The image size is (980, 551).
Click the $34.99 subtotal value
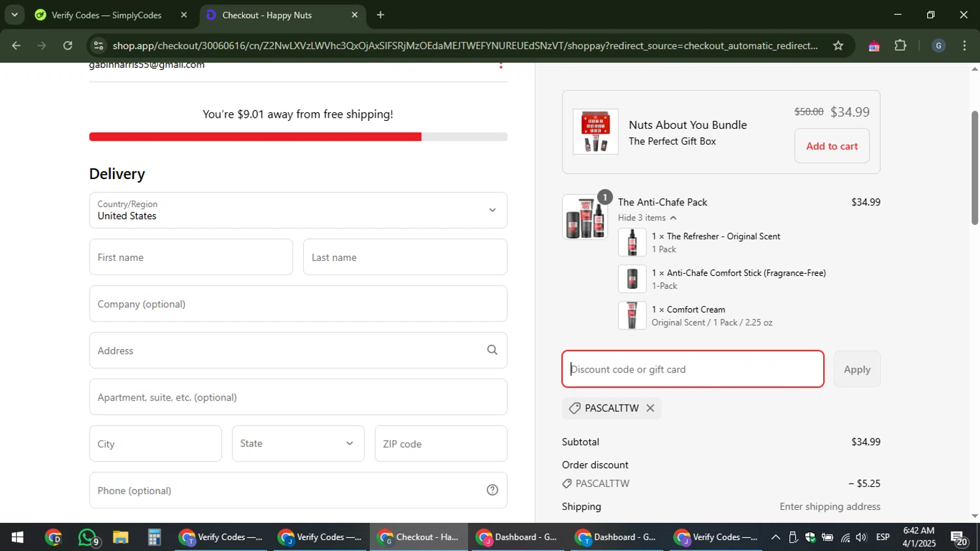click(866, 442)
